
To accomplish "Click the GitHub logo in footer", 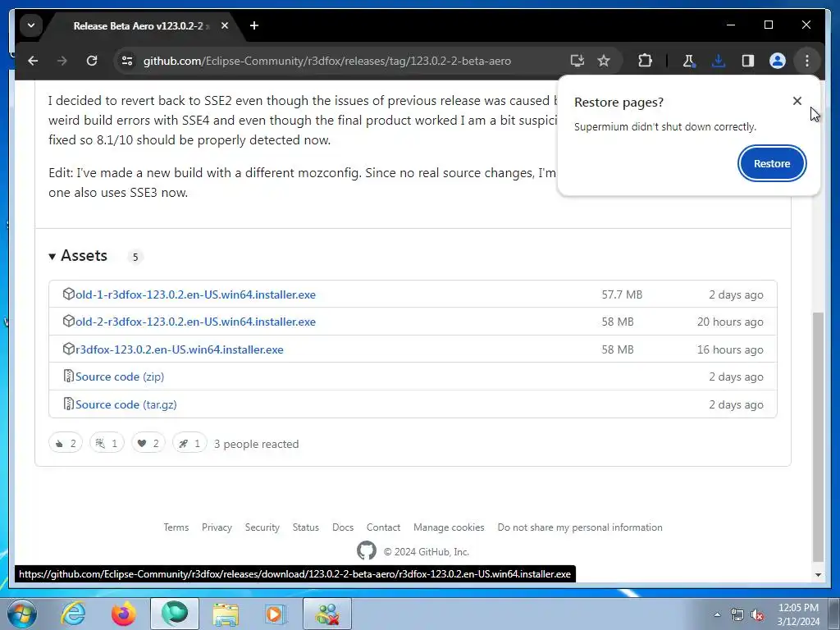I will [x=367, y=550].
